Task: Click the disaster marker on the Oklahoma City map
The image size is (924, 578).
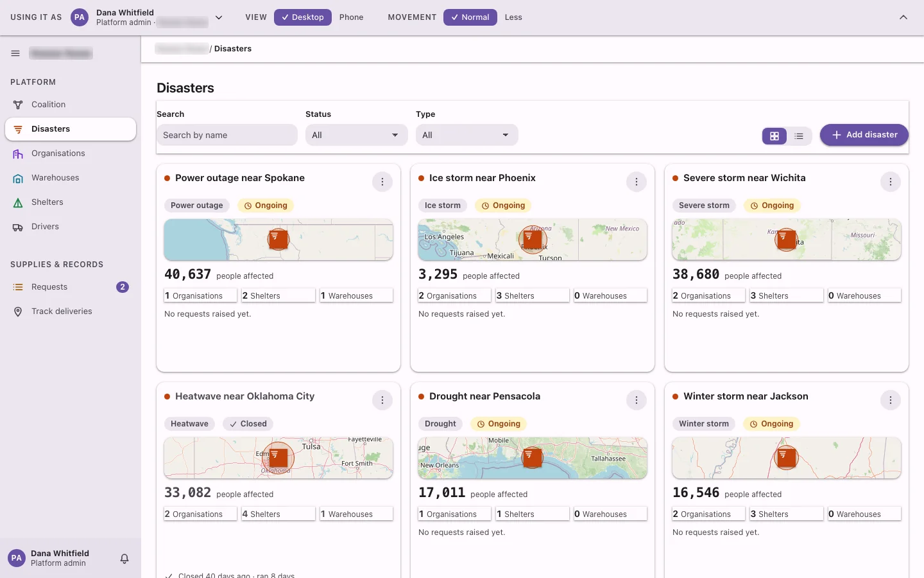Action: (278, 457)
